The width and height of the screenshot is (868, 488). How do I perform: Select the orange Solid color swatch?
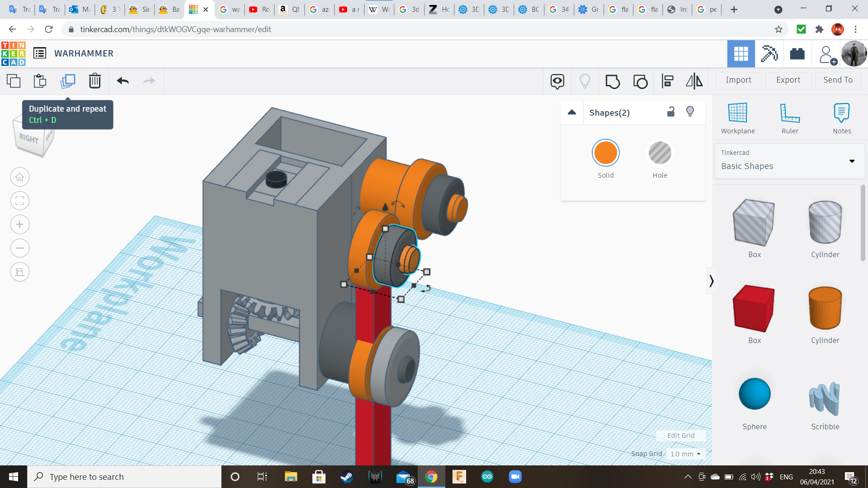pos(605,153)
